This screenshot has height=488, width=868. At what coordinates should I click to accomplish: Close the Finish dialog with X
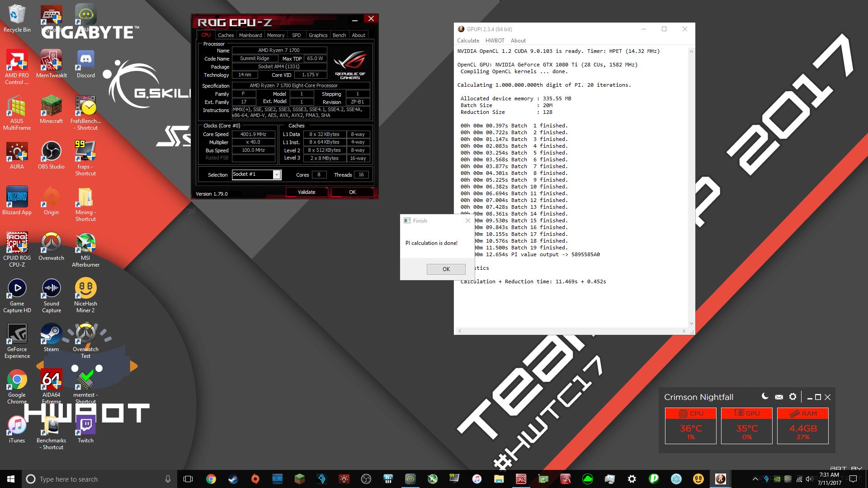[x=468, y=221]
